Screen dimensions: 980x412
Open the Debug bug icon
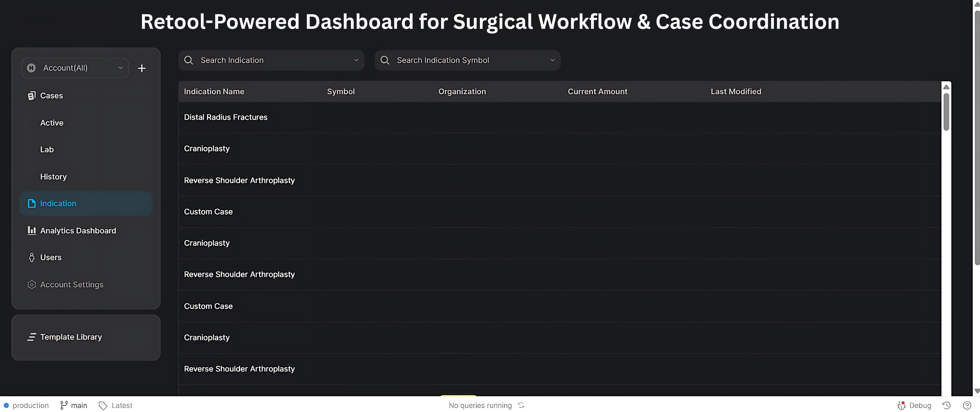(901, 406)
